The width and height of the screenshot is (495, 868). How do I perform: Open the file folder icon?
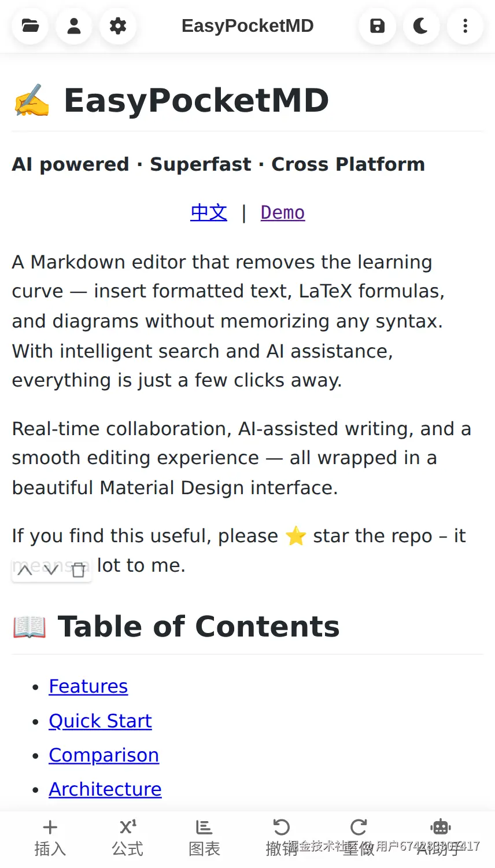tap(30, 26)
